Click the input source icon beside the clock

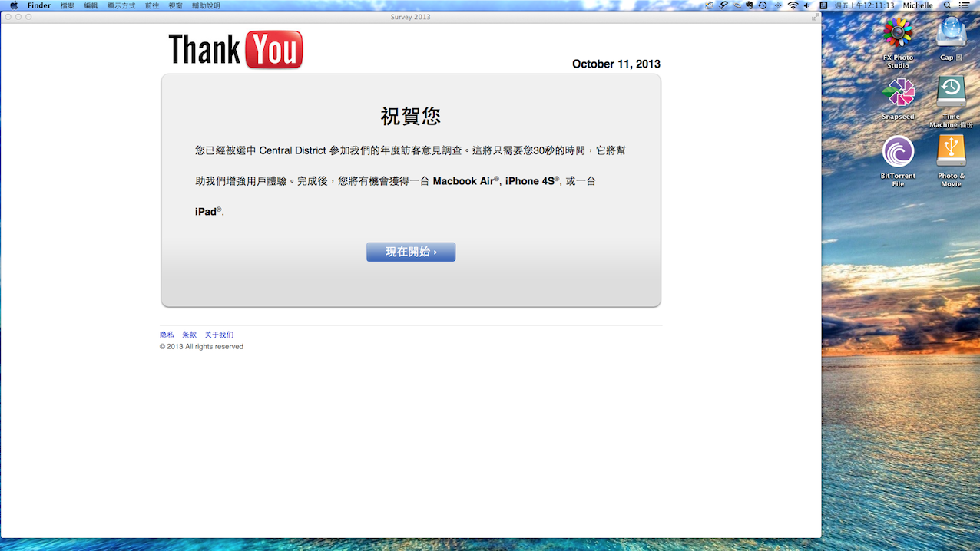click(823, 5)
